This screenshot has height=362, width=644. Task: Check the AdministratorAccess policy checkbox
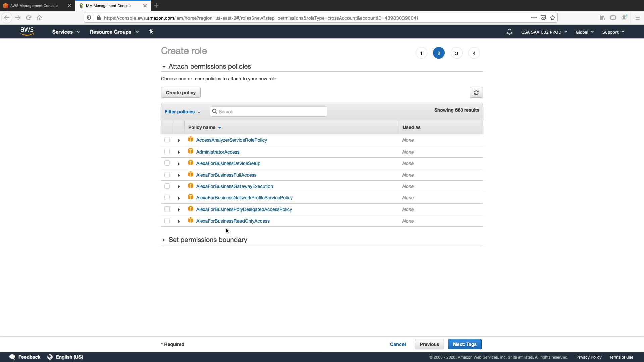[x=167, y=152]
